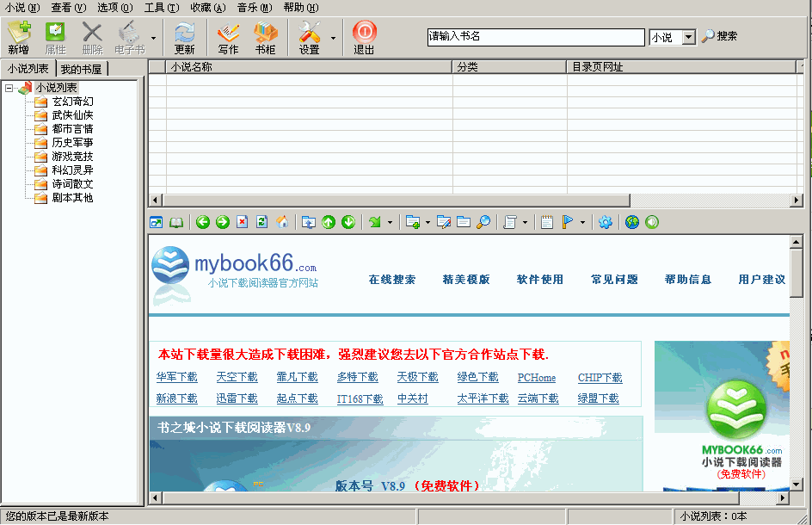812x525 pixels.
Task: Click the green down arrow icon
Action: click(348, 222)
